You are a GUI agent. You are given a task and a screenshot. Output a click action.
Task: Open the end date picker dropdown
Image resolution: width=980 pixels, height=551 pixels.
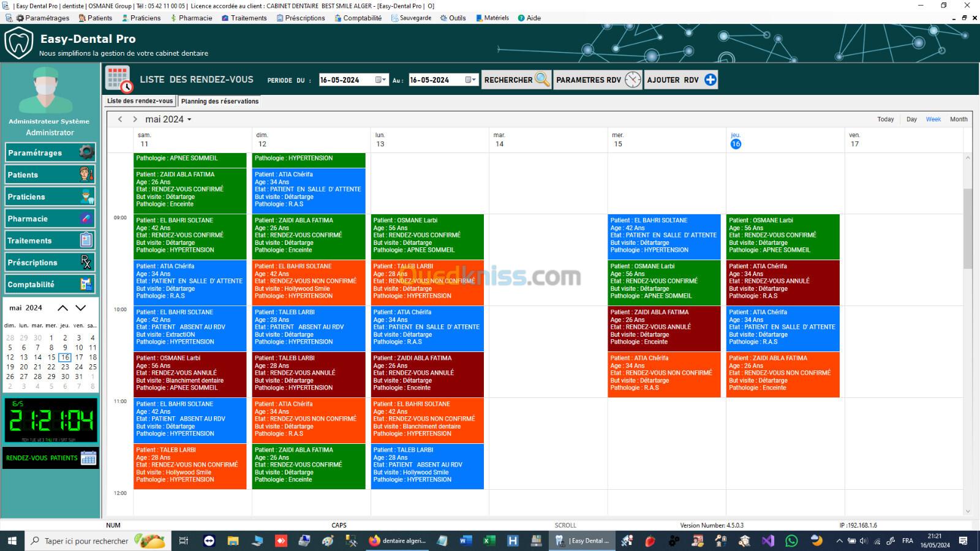tap(474, 80)
